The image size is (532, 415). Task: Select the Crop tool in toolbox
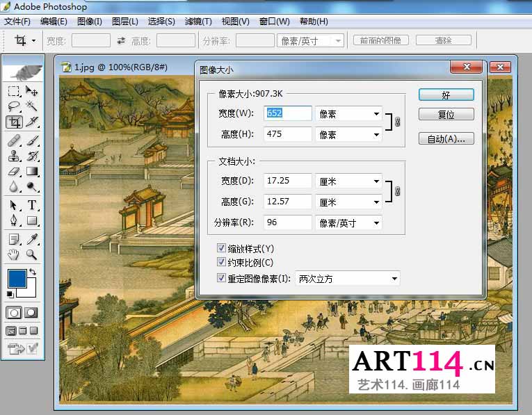pos(14,122)
